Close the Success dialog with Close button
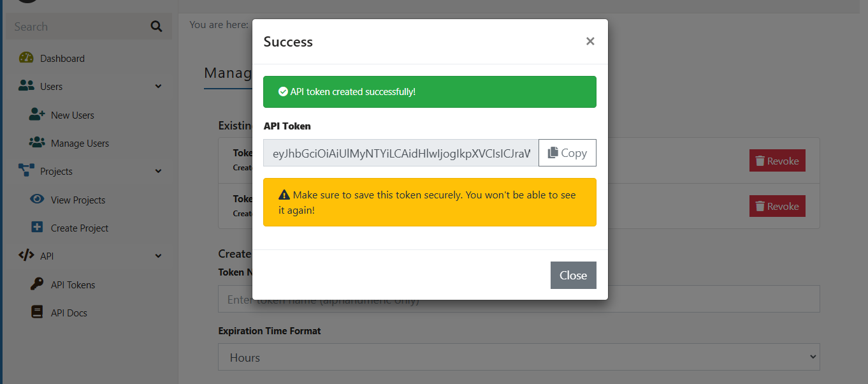Image resolution: width=868 pixels, height=384 pixels. [x=574, y=275]
